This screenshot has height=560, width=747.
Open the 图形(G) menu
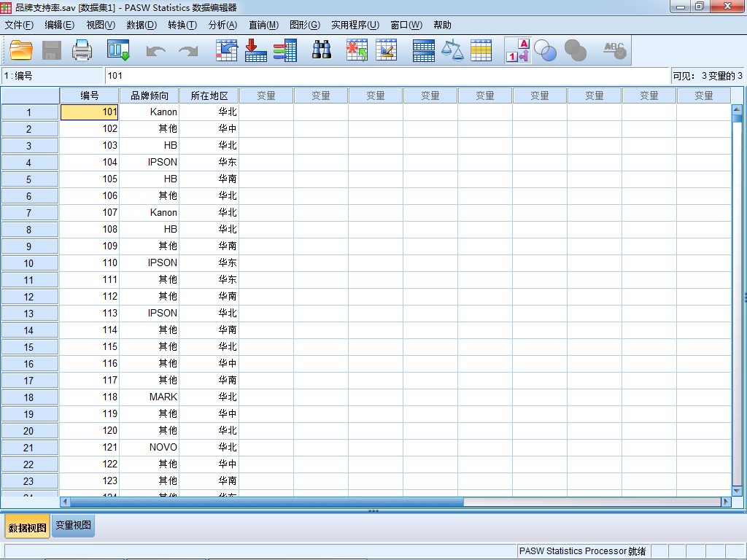[305, 26]
